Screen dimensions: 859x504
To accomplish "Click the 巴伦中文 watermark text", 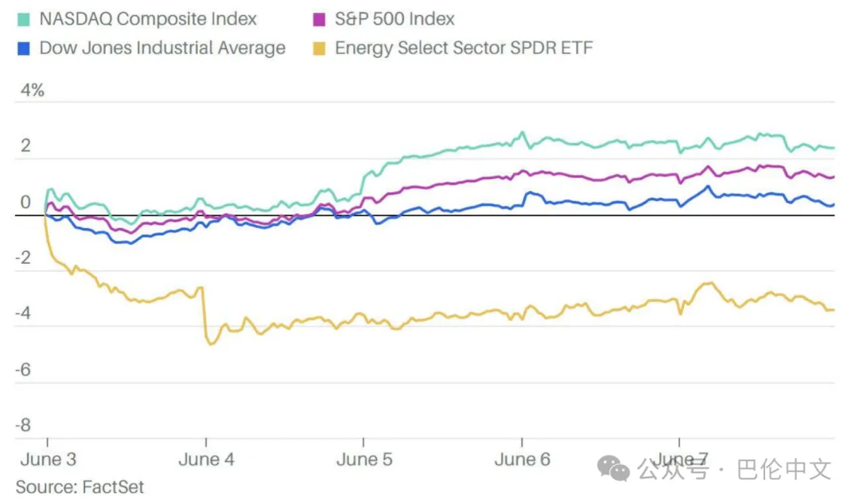I will (x=783, y=470).
